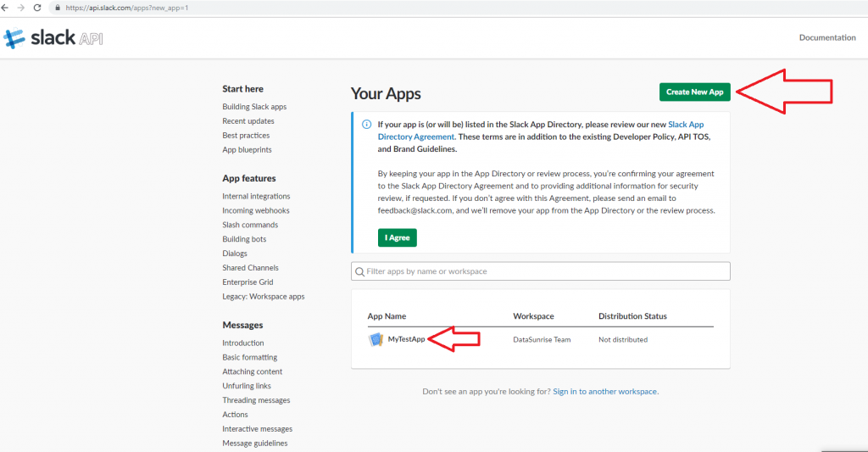Open Dialogs sidebar link
The image size is (868, 452).
(x=235, y=254)
